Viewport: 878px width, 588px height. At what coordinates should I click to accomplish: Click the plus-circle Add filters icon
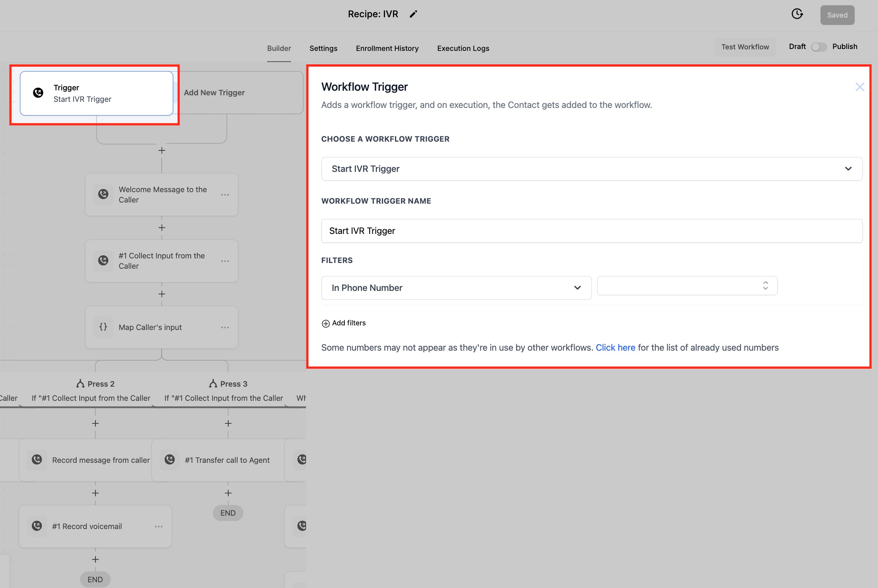(x=326, y=323)
